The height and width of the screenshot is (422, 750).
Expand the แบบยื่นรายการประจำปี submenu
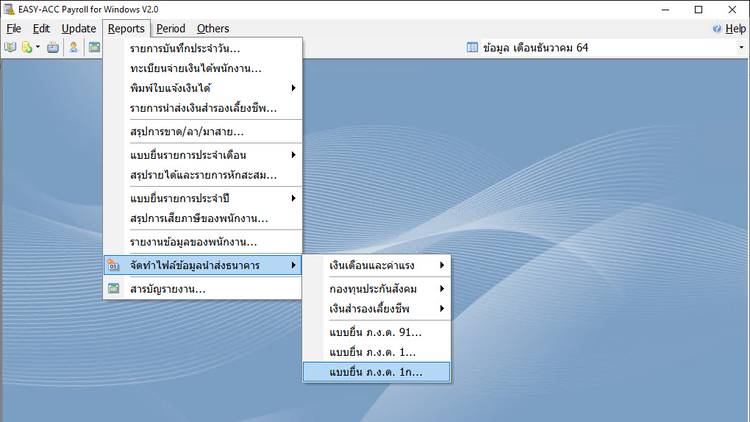tap(203, 199)
